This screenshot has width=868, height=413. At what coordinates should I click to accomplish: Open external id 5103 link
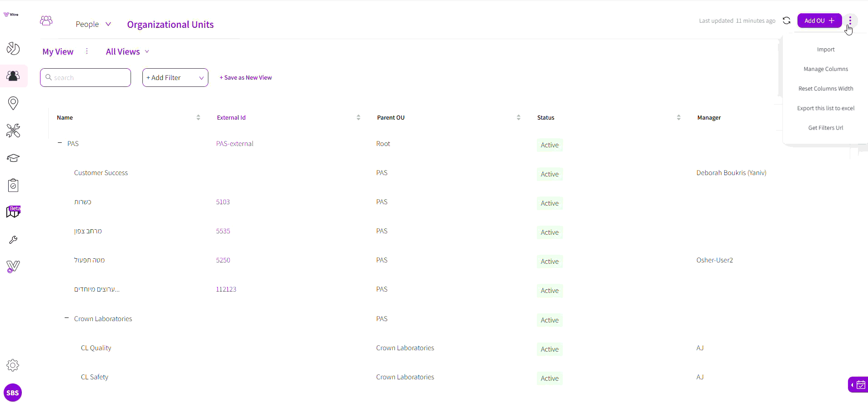(223, 202)
